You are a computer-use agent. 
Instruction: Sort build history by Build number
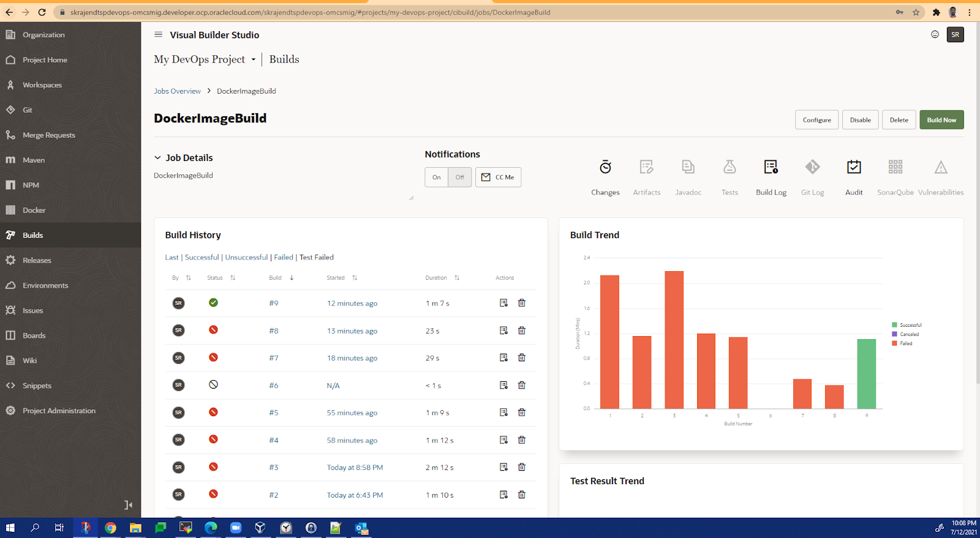[292, 278]
